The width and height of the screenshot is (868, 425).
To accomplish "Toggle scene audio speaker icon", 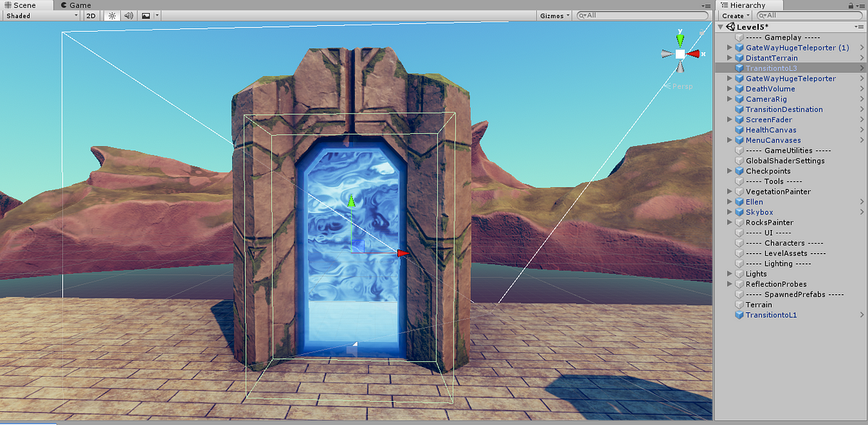I will coord(129,15).
